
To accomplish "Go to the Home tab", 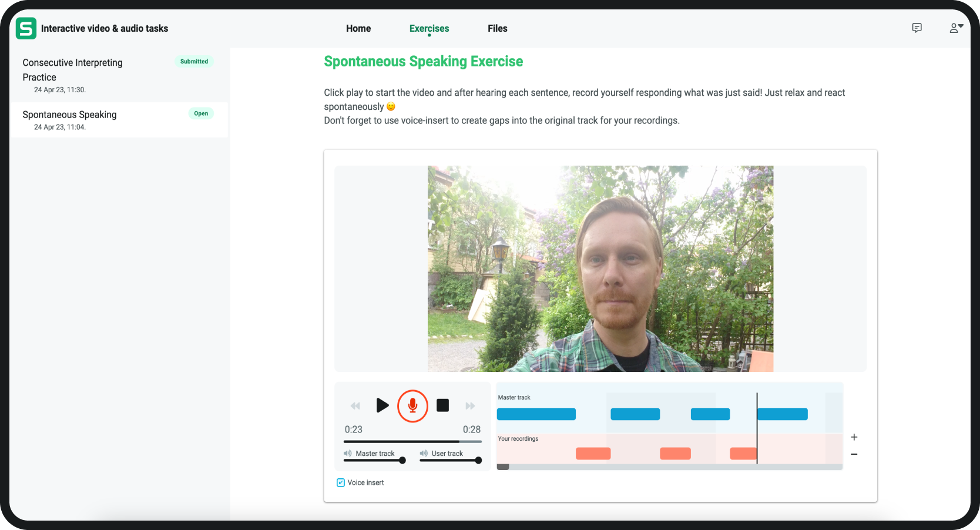I will point(358,28).
